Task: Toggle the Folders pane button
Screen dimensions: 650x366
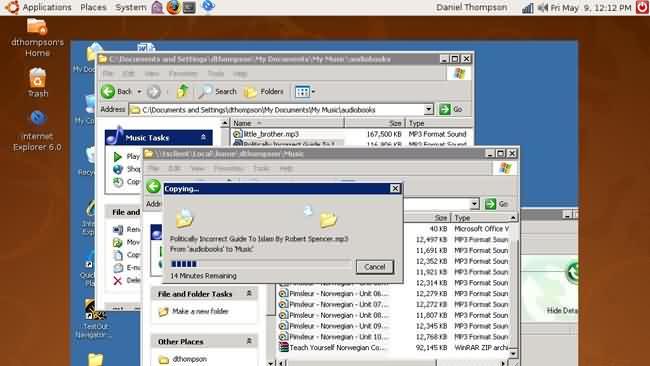Action: pyautogui.click(x=264, y=92)
